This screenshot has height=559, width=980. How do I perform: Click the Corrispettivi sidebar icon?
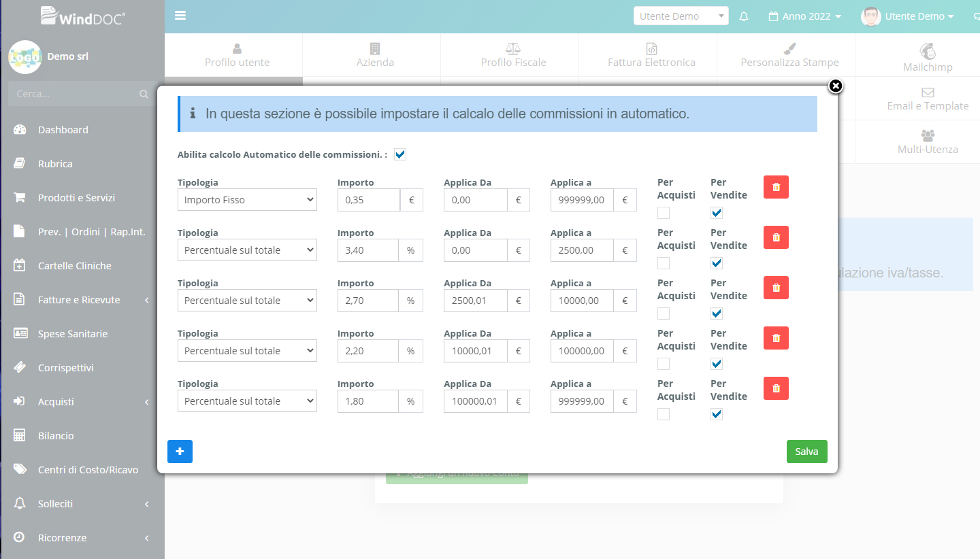(20, 368)
